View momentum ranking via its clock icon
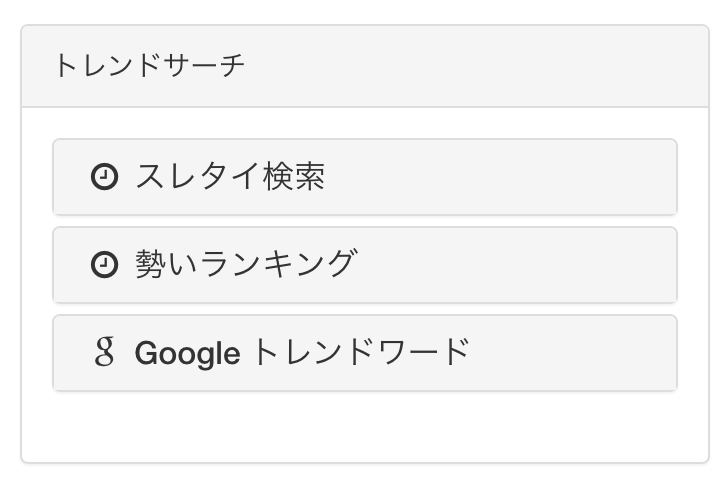 (x=104, y=265)
